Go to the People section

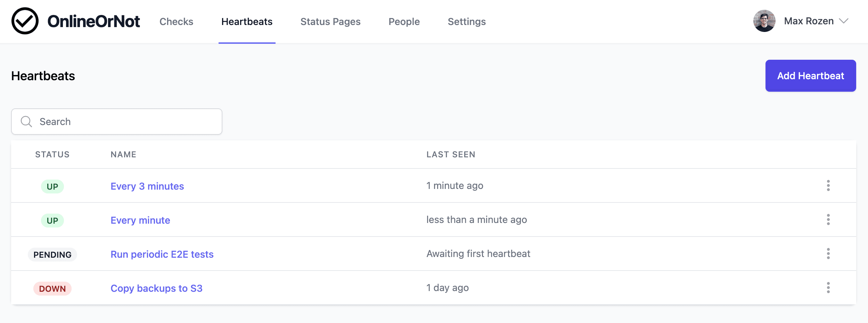[404, 22]
